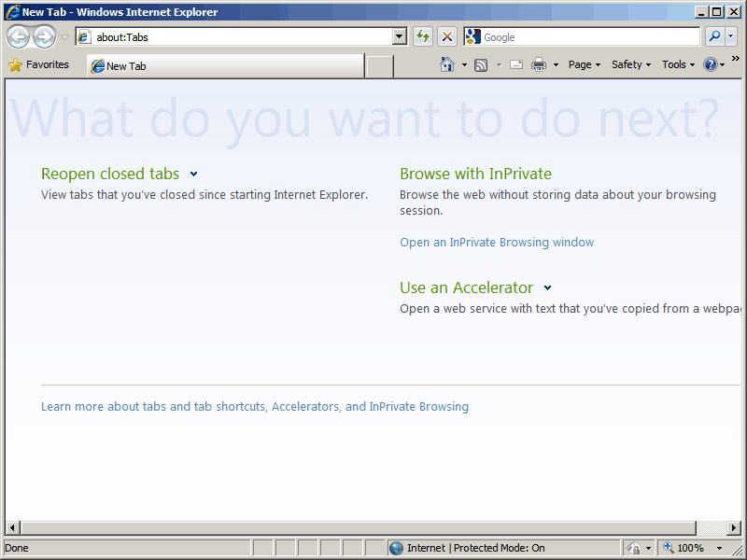747x560 pixels.
Task: Click the Done status bar text
Action: pyautogui.click(x=17, y=548)
